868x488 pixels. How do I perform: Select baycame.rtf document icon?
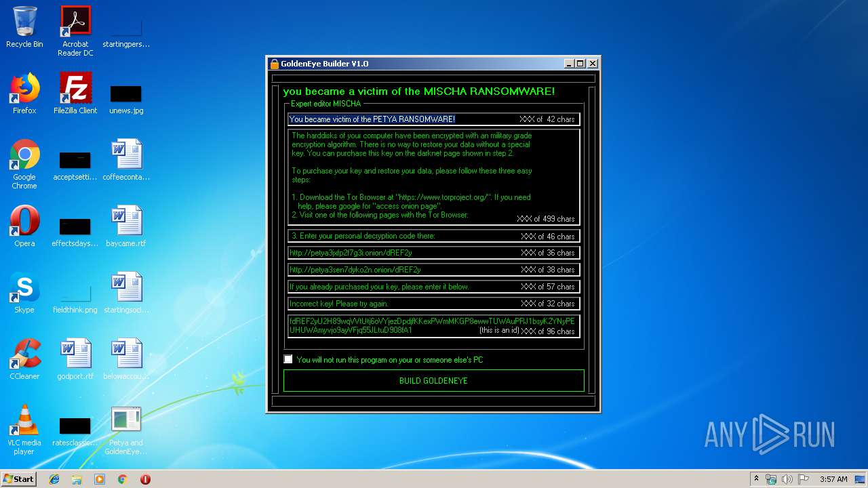(x=126, y=226)
